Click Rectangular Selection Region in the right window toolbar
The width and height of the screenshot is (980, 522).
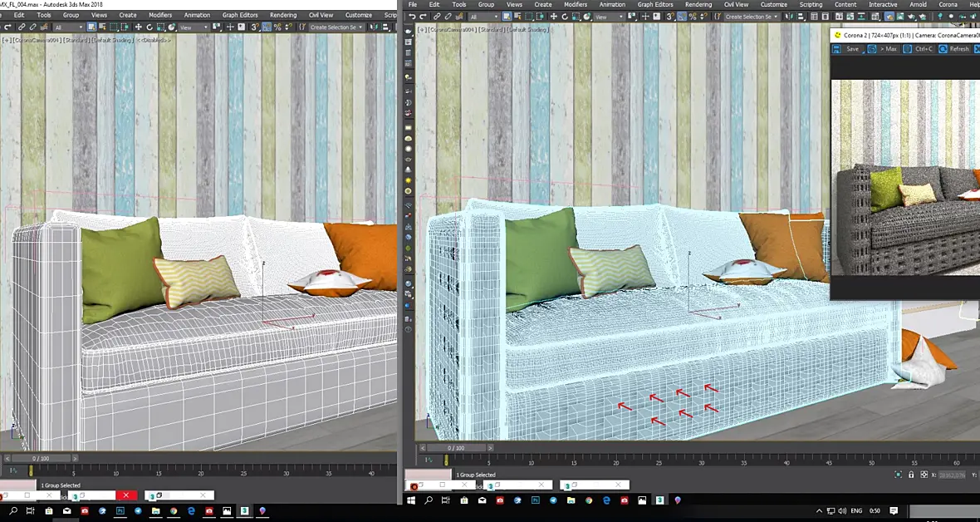529,17
